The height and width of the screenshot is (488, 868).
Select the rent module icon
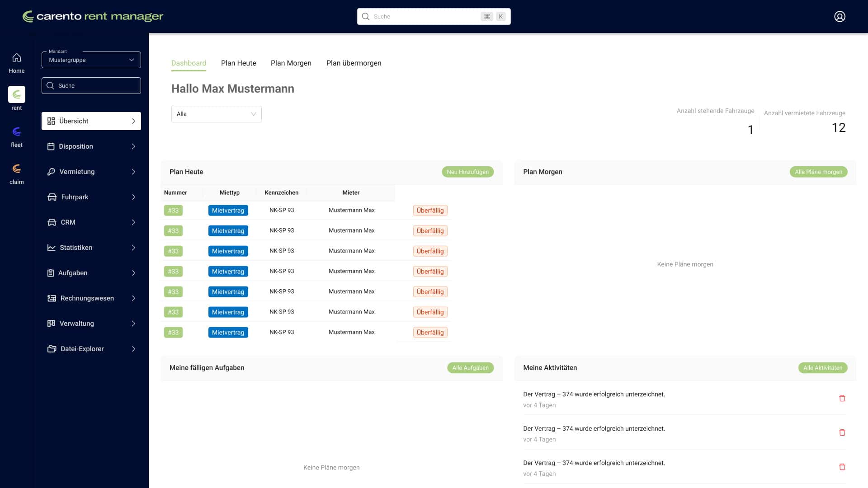tap(16, 95)
